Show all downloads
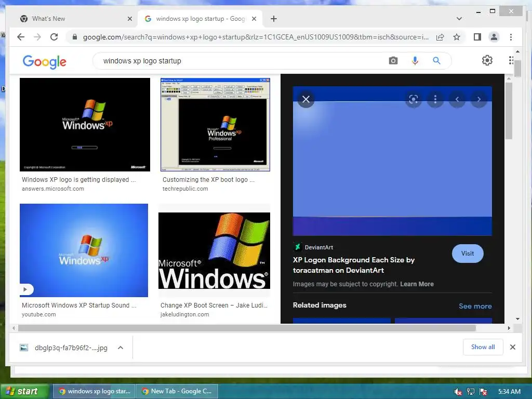This screenshot has height=399, width=532. point(483,347)
